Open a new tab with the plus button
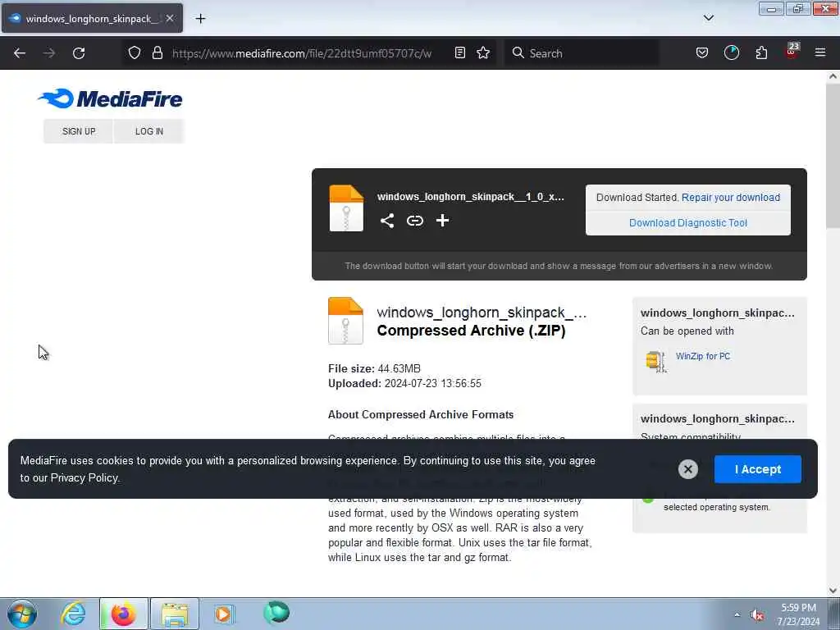840x630 pixels. click(200, 19)
